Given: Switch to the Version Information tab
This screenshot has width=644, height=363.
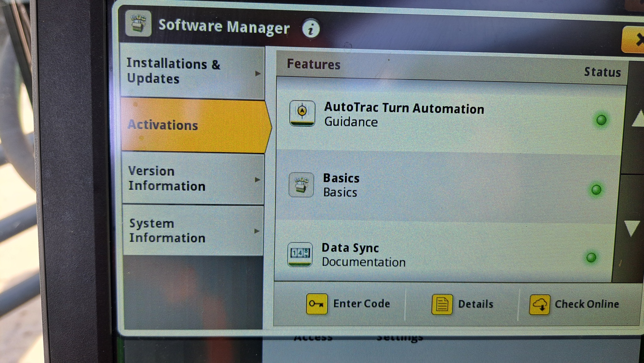Looking at the screenshot, I should [x=193, y=179].
